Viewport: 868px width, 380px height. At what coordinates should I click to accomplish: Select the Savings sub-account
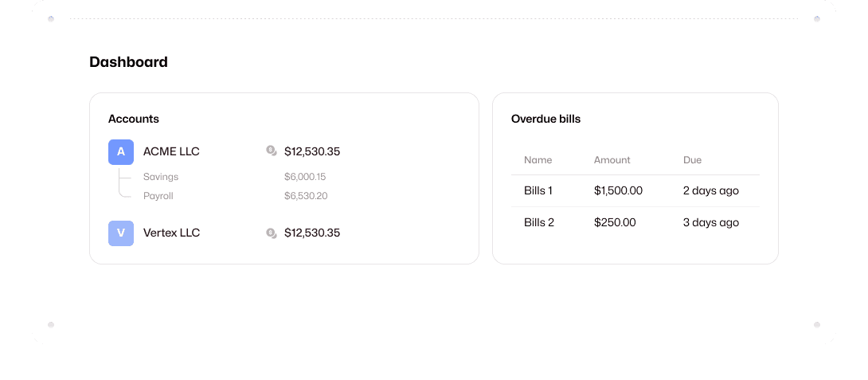[161, 177]
